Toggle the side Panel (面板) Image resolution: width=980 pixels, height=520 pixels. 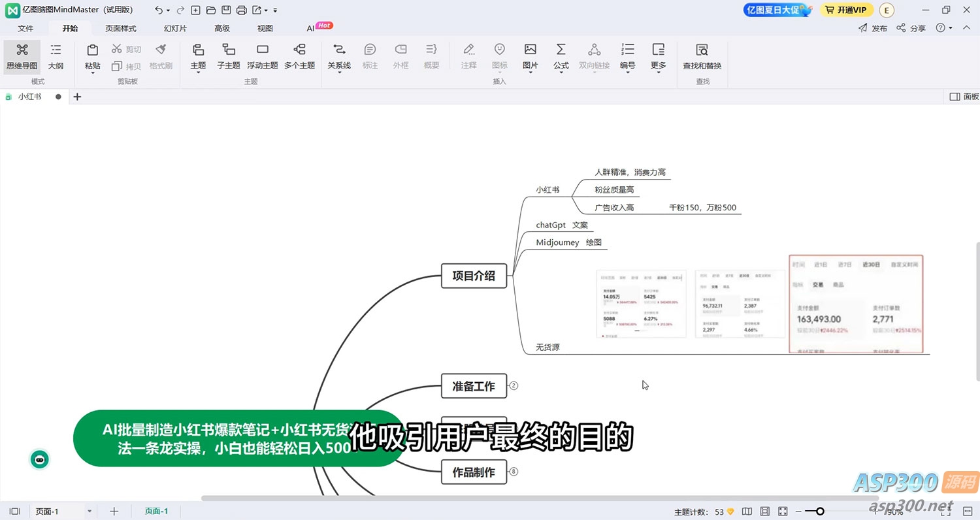tap(964, 97)
